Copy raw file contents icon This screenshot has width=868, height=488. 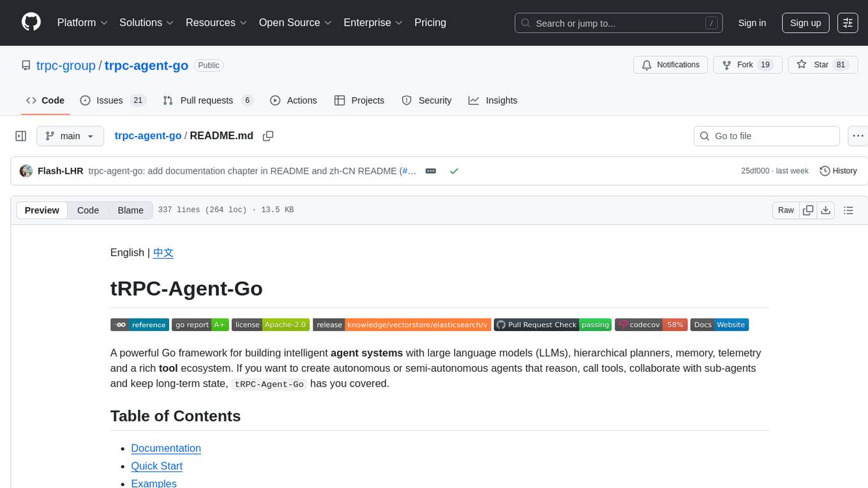(808, 210)
